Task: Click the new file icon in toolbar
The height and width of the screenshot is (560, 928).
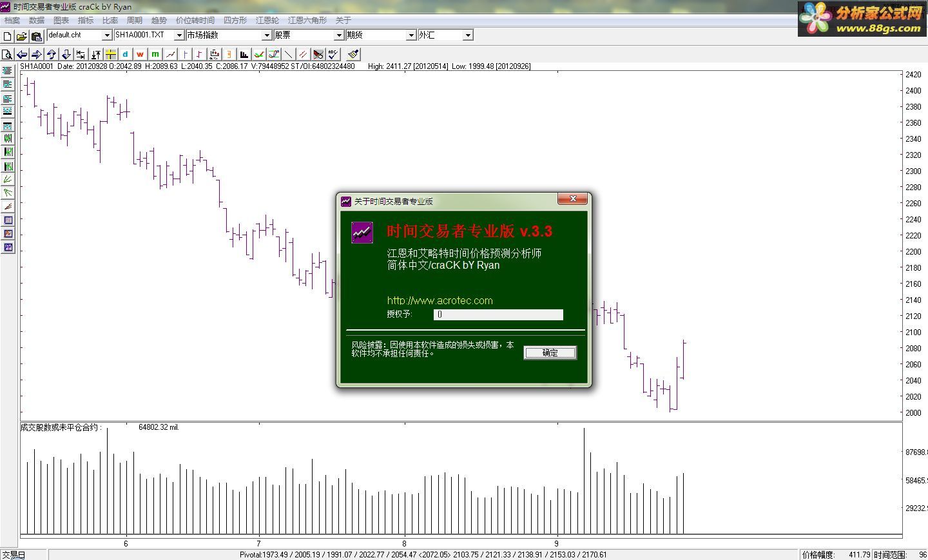Action: coord(8,36)
